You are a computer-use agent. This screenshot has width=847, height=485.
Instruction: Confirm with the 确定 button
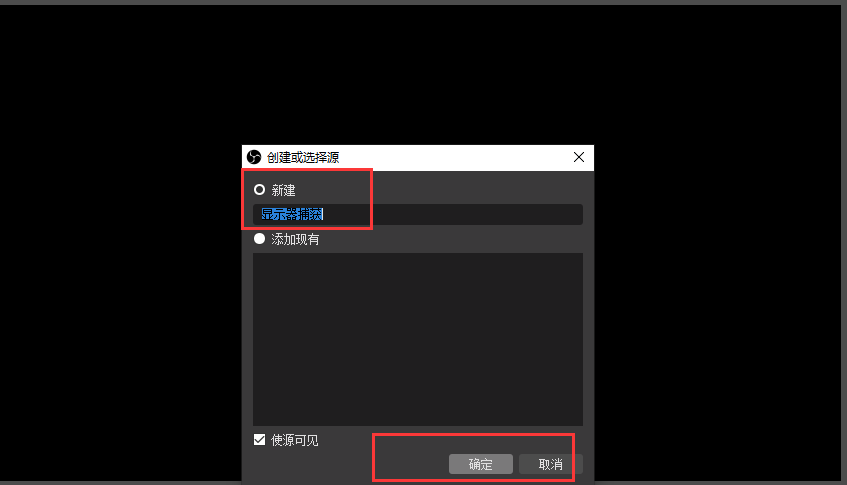(481, 464)
